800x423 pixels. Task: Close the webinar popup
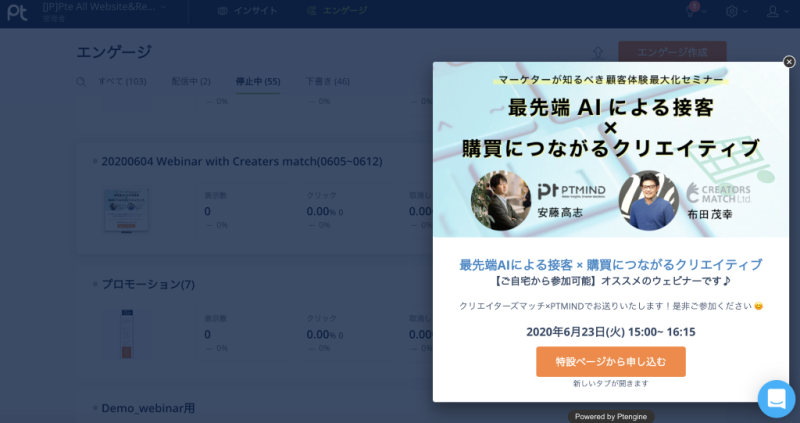point(789,62)
